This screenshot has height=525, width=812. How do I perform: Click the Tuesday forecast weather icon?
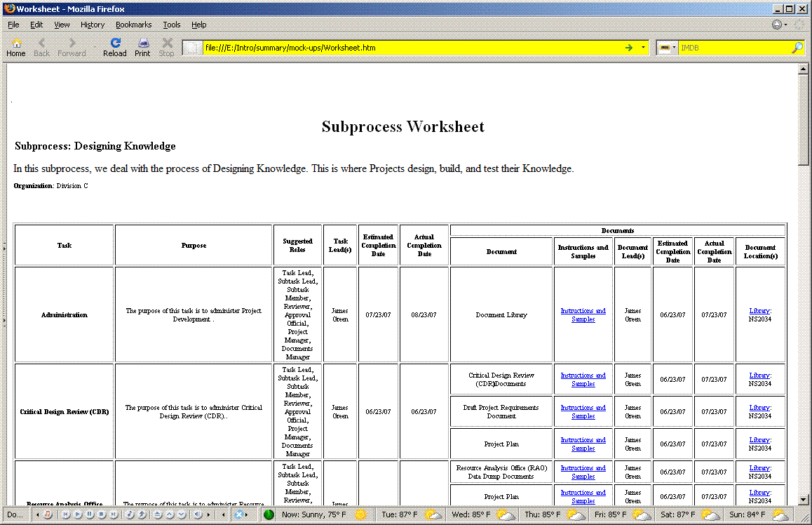pyautogui.click(x=433, y=514)
